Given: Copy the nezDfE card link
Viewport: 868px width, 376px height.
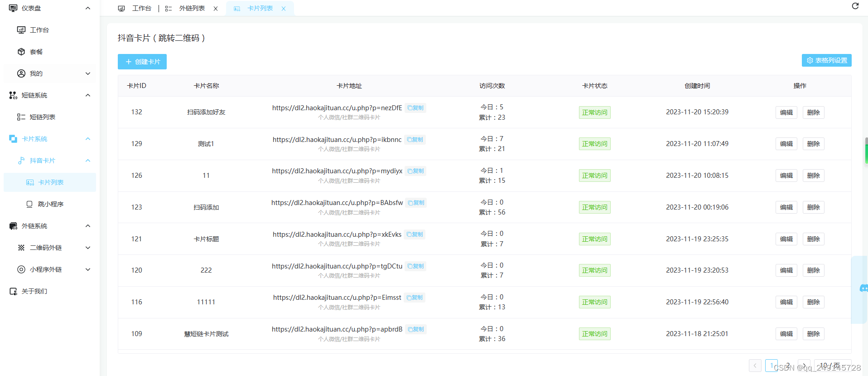Looking at the screenshot, I should click(415, 108).
